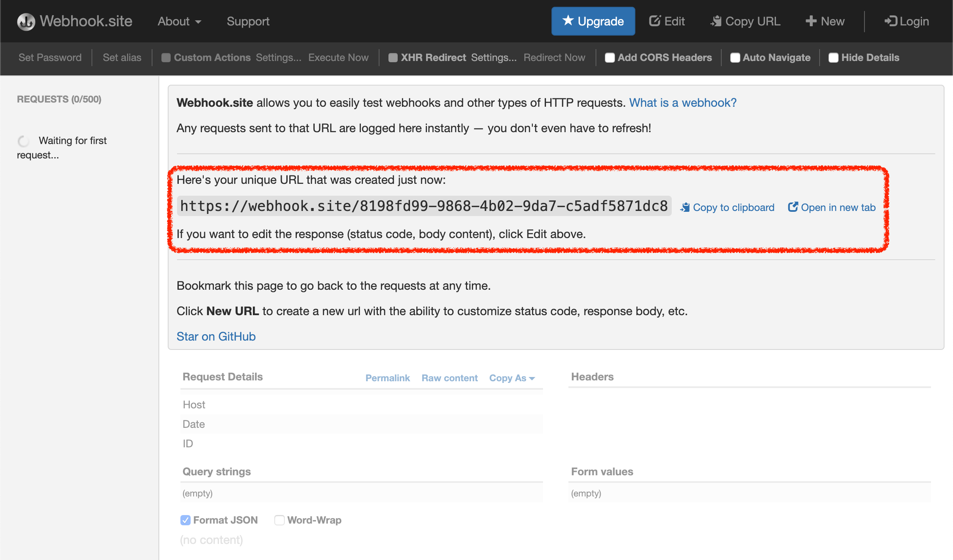
Task: Create a new URL with plus New
Action: pyautogui.click(x=825, y=21)
